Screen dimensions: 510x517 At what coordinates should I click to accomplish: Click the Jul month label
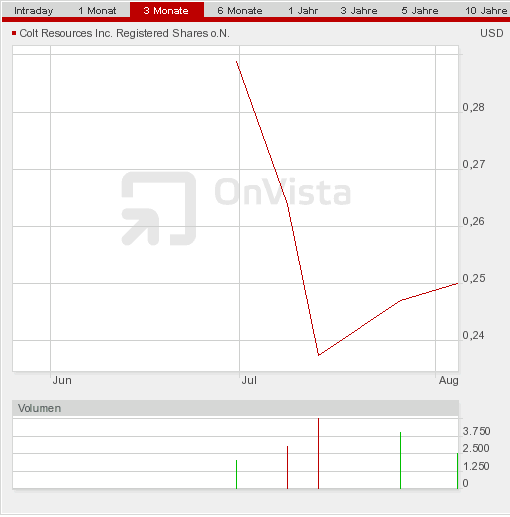[x=249, y=380]
